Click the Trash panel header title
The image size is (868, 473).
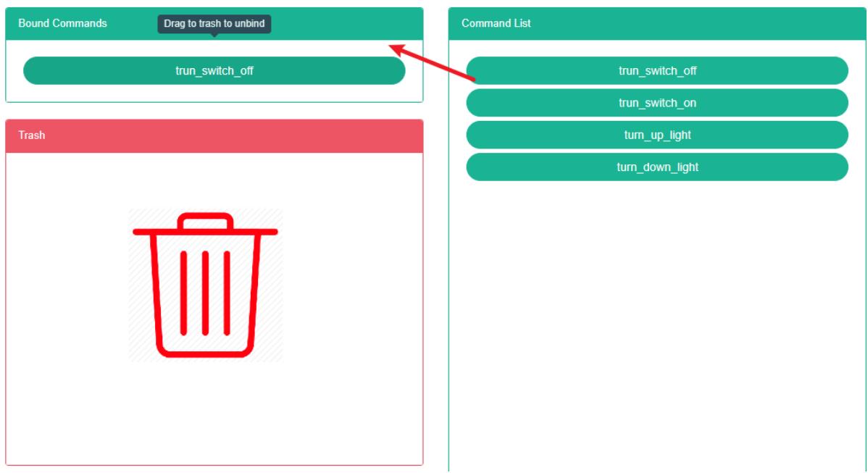32,135
